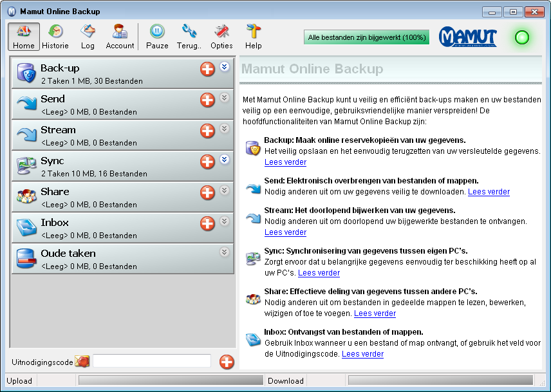551x392 pixels.
Task: Select the Back-up row title
Action: 60,68
